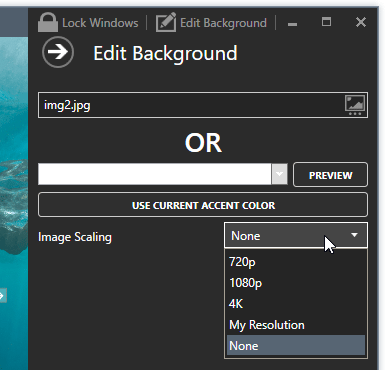
Task: Open the color picker dropdown arrow
Action: [x=279, y=174]
